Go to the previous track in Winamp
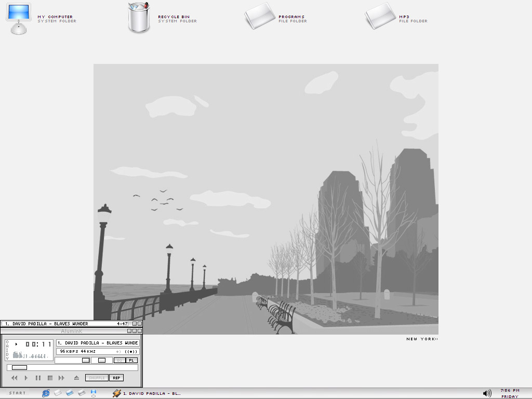Image resolution: width=532 pixels, height=399 pixels. [x=14, y=378]
